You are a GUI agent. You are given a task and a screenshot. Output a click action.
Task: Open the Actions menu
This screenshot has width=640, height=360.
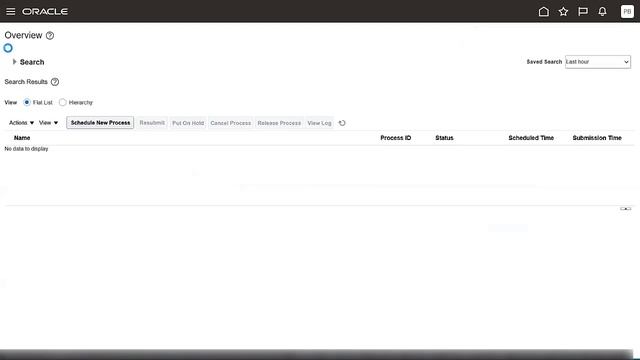pyautogui.click(x=21, y=123)
